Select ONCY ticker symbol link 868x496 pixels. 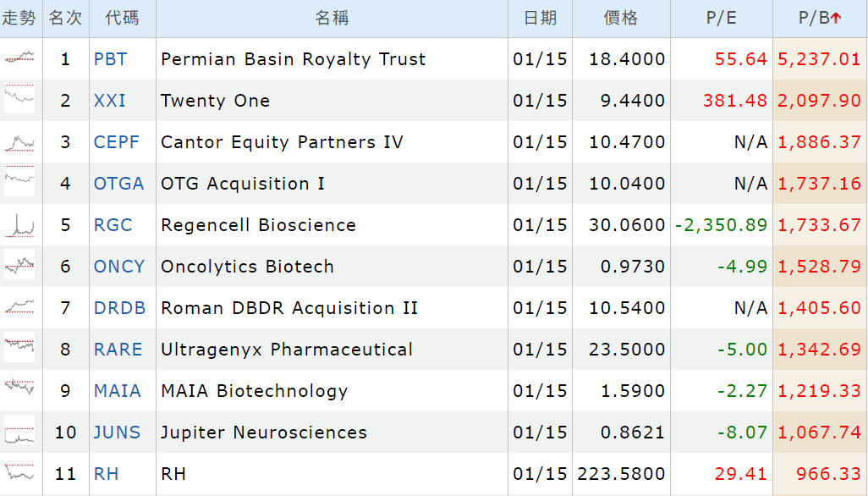click(x=119, y=267)
